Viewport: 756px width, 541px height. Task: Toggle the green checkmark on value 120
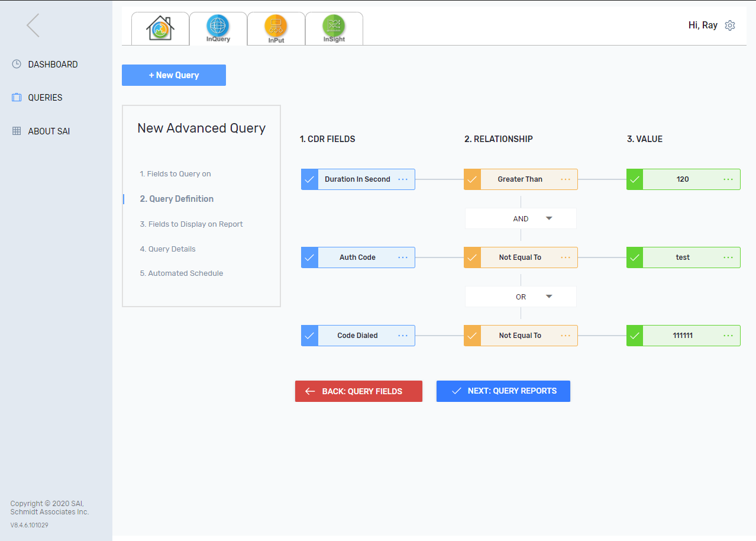tap(635, 179)
